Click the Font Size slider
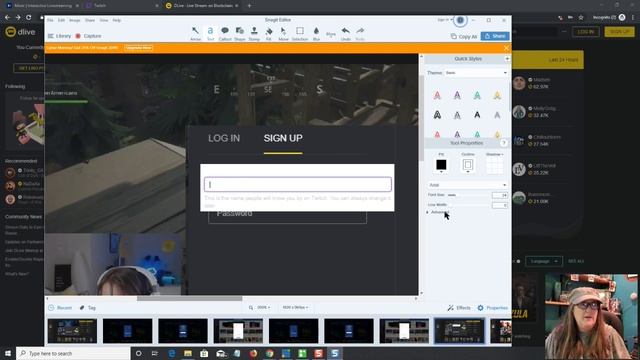Image resolution: width=640 pixels, height=360 pixels. pyautogui.click(x=469, y=195)
